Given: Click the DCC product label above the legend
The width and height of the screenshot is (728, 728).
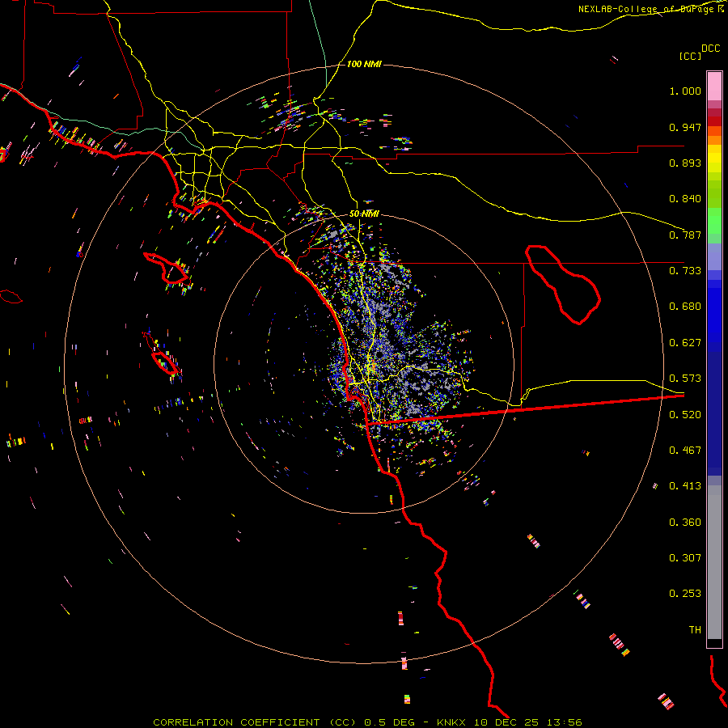Looking at the screenshot, I should [x=711, y=49].
